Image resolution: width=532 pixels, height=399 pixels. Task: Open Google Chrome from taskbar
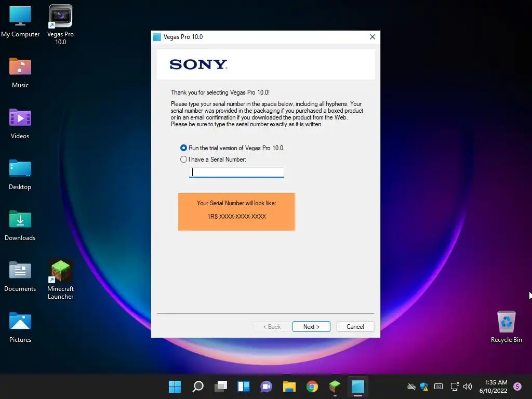[x=312, y=387]
